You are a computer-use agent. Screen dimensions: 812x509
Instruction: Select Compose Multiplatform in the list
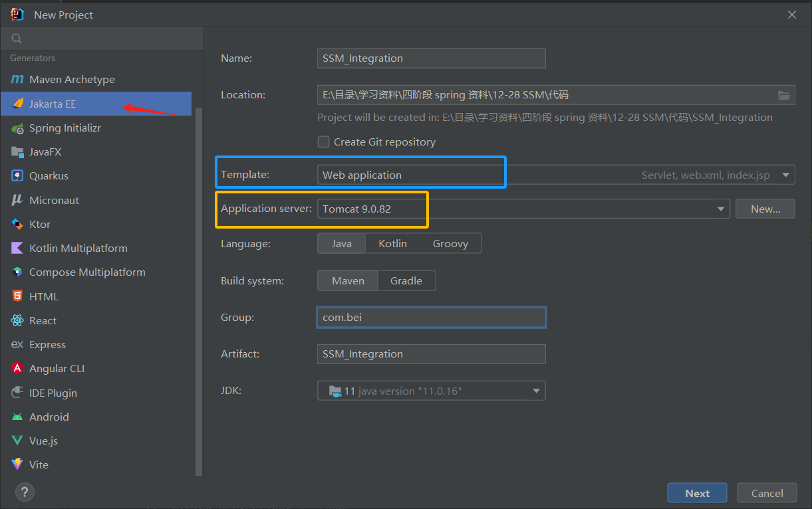96,272
